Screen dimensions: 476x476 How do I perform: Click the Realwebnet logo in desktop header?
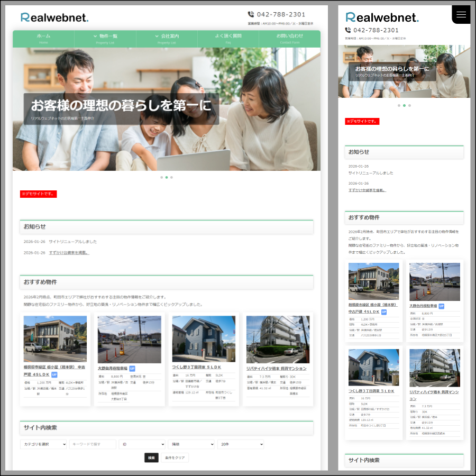click(54, 17)
